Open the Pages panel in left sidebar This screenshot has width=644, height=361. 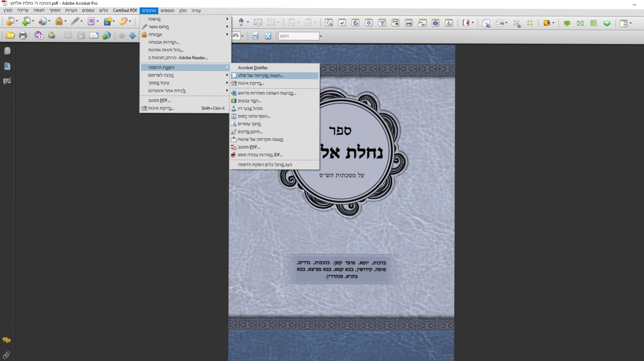click(7, 51)
